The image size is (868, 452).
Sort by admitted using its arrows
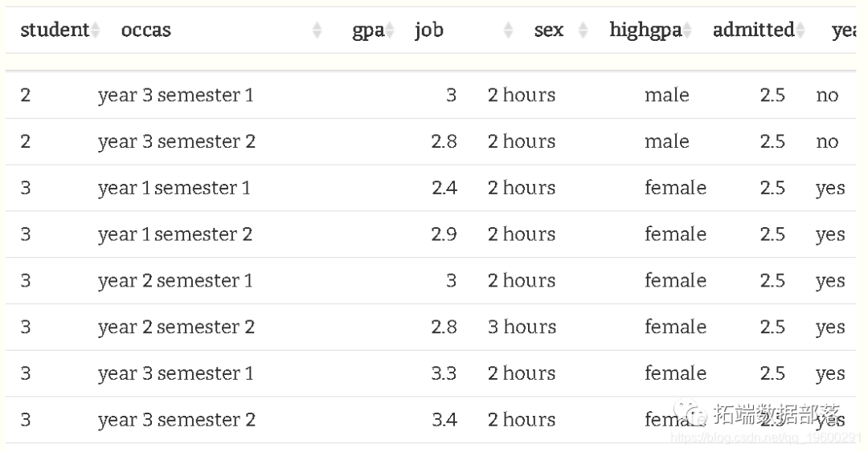click(800, 31)
